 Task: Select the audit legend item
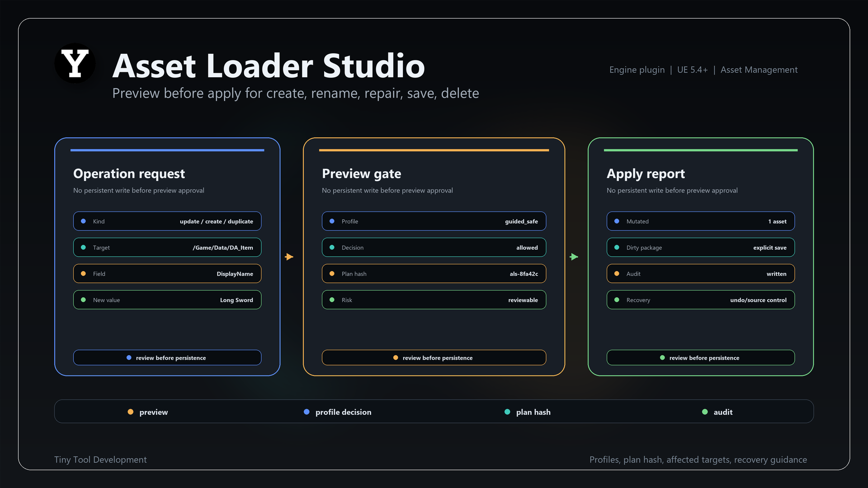click(x=717, y=412)
